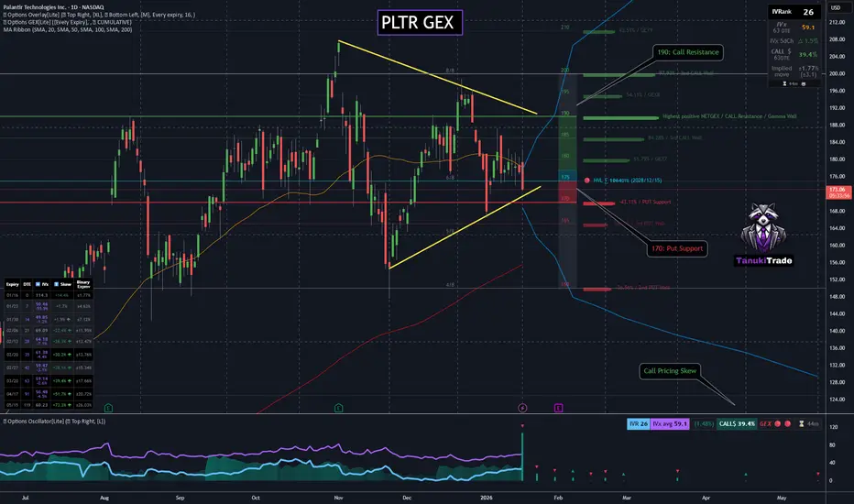Click the oscillator 120 scale label
This screenshot has width=854, height=504.
[833, 427]
